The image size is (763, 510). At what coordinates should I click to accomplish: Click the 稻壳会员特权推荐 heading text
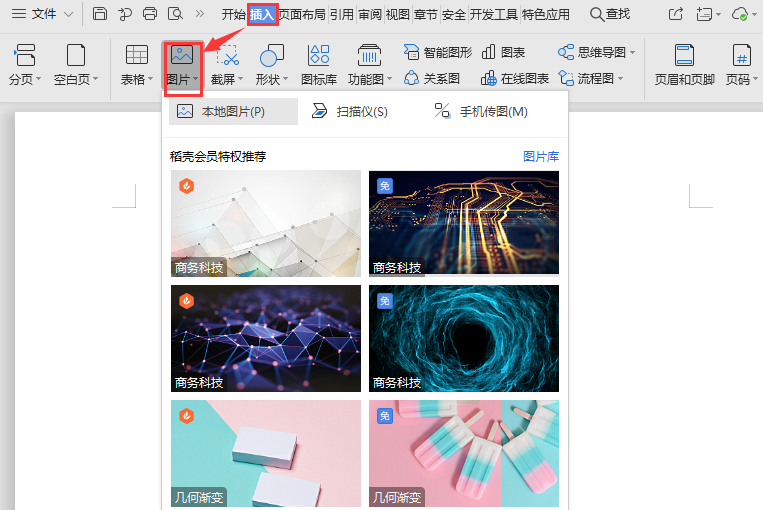point(218,156)
